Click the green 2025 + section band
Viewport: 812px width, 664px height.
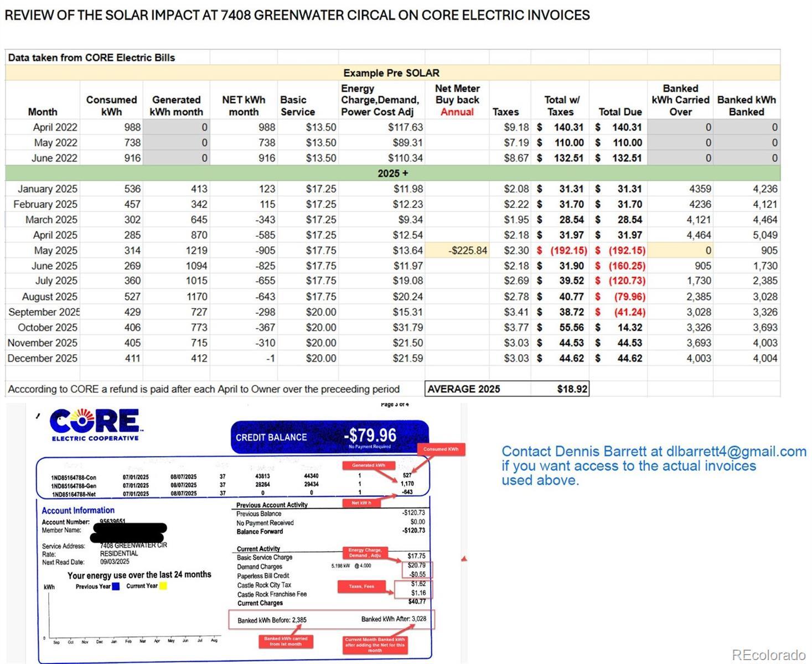pos(392,173)
